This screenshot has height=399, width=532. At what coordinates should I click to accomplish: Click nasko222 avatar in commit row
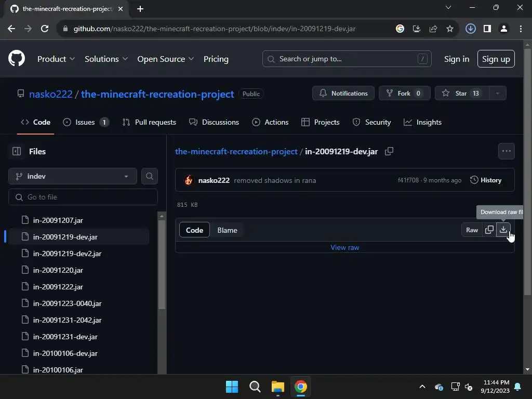pos(189,180)
